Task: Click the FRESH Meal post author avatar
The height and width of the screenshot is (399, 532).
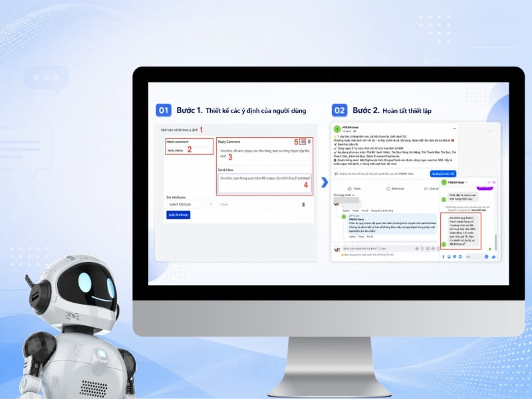Action: (337, 129)
